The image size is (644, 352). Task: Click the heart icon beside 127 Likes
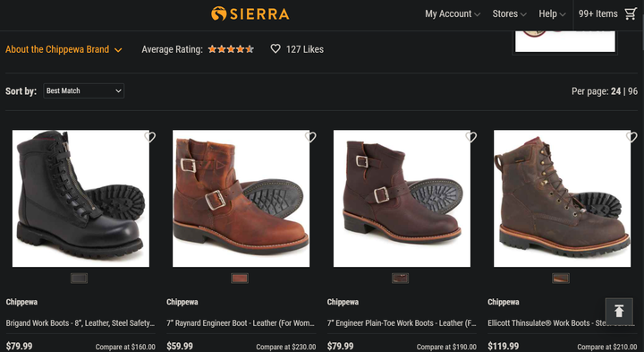275,49
